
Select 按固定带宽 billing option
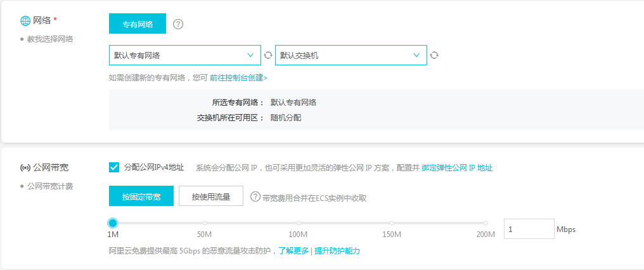(141, 196)
